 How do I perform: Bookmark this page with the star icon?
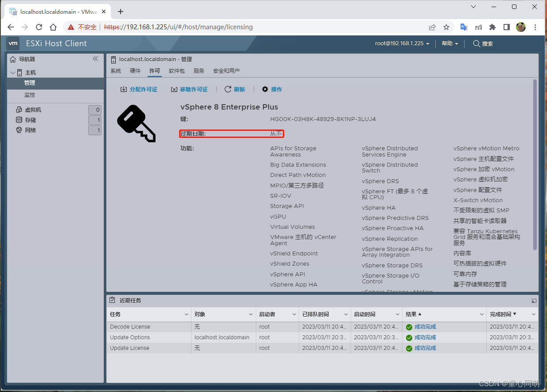click(446, 27)
